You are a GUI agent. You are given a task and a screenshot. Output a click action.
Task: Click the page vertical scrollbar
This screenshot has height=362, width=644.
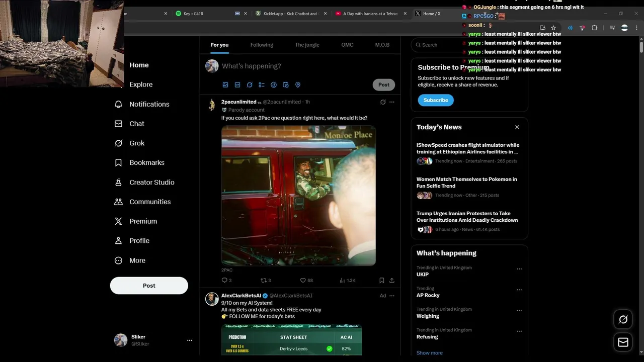641,48
